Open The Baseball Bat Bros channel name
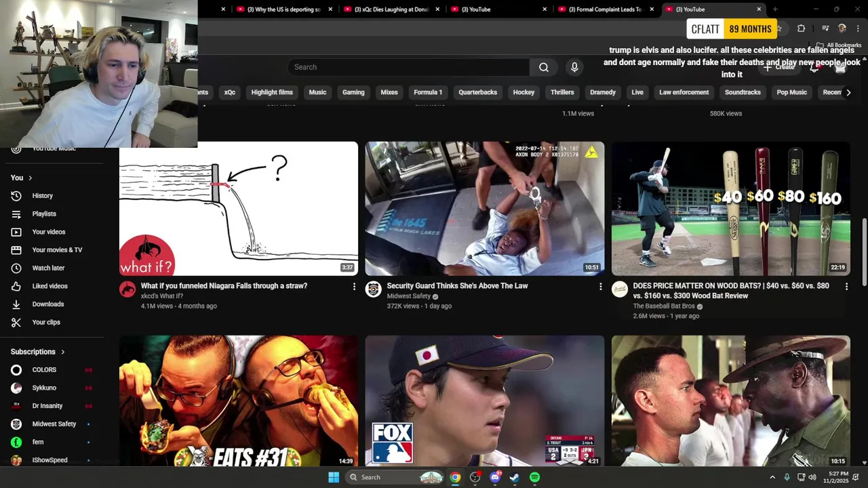The width and height of the screenshot is (868, 488). 664,306
